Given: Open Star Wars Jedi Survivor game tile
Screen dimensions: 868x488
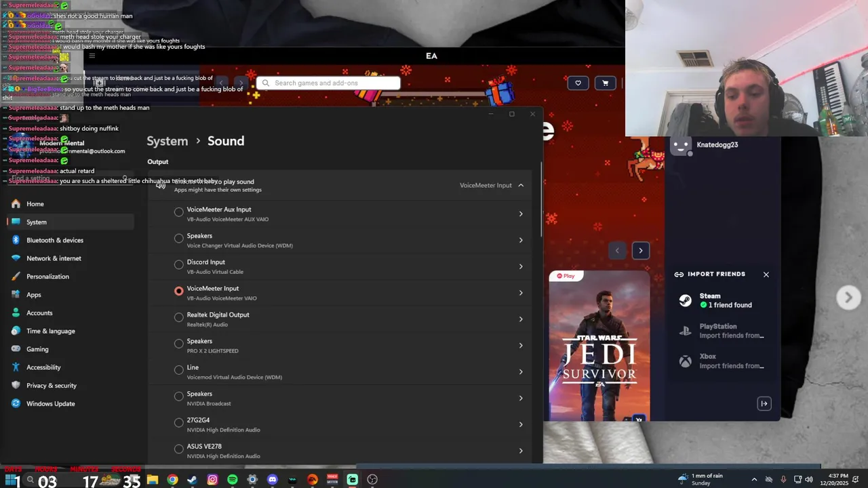Looking at the screenshot, I should coord(599,346).
